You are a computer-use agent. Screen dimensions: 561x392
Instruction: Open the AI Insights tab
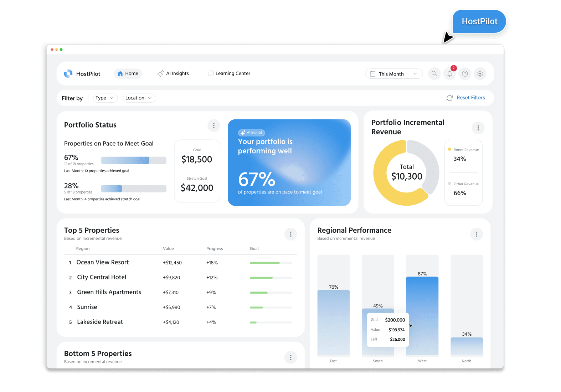[x=173, y=73]
